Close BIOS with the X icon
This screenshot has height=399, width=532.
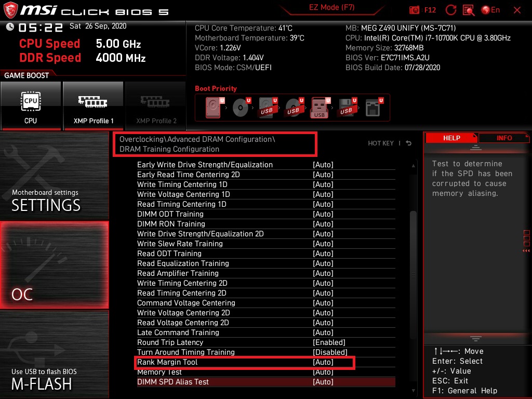click(x=517, y=10)
